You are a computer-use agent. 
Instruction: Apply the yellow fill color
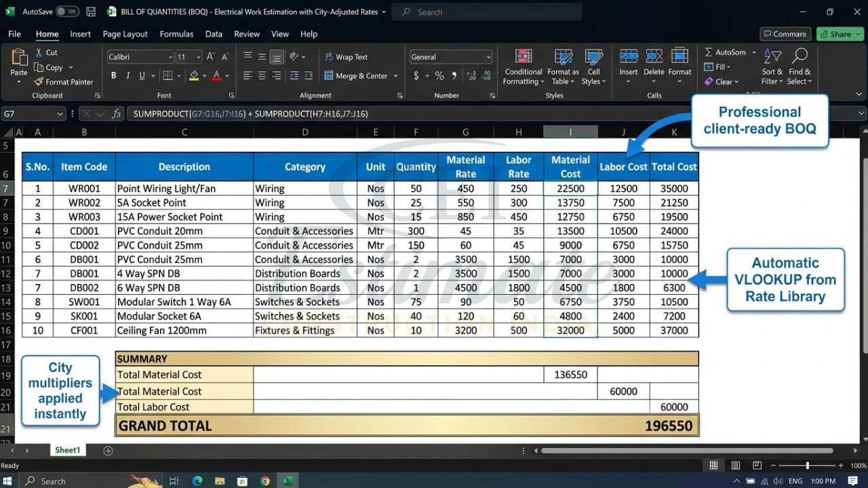point(194,76)
